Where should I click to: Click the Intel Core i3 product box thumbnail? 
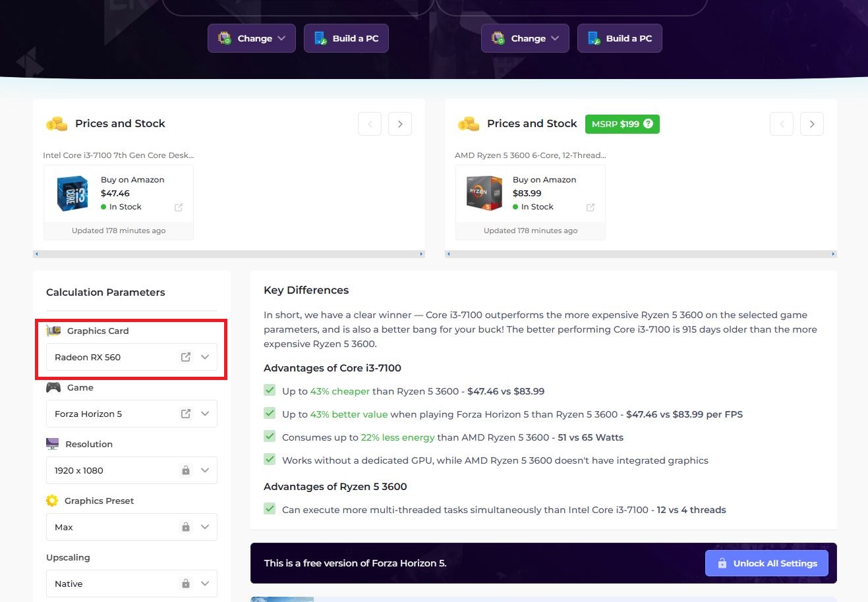click(72, 193)
